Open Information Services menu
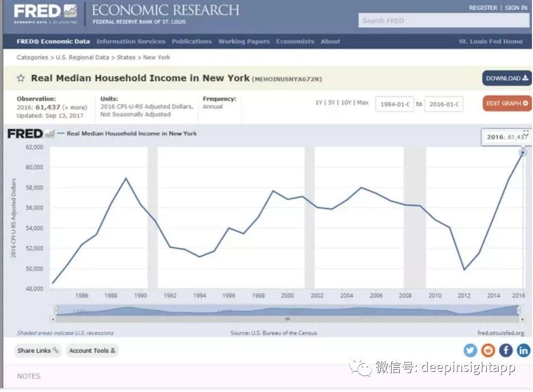This screenshot has width=533, height=392. [x=131, y=42]
